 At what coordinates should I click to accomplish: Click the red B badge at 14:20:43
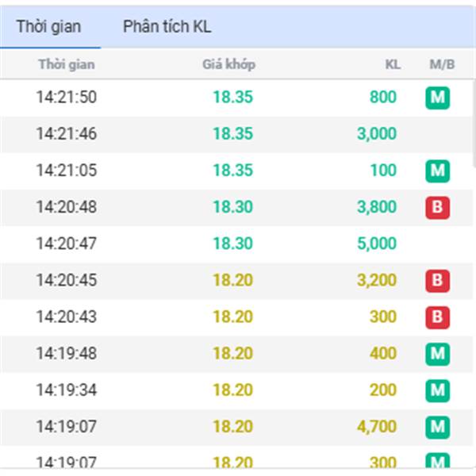point(437,317)
